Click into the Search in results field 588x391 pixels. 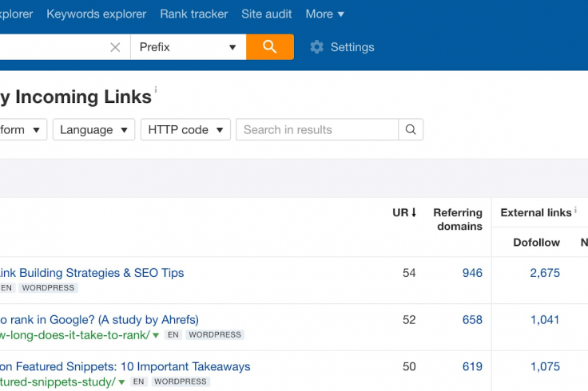[317, 129]
